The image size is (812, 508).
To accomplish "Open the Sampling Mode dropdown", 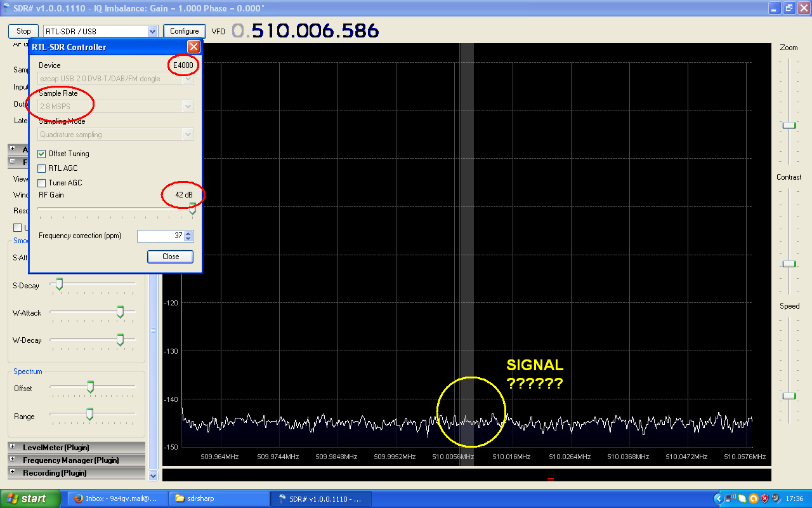I will tap(115, 135).
